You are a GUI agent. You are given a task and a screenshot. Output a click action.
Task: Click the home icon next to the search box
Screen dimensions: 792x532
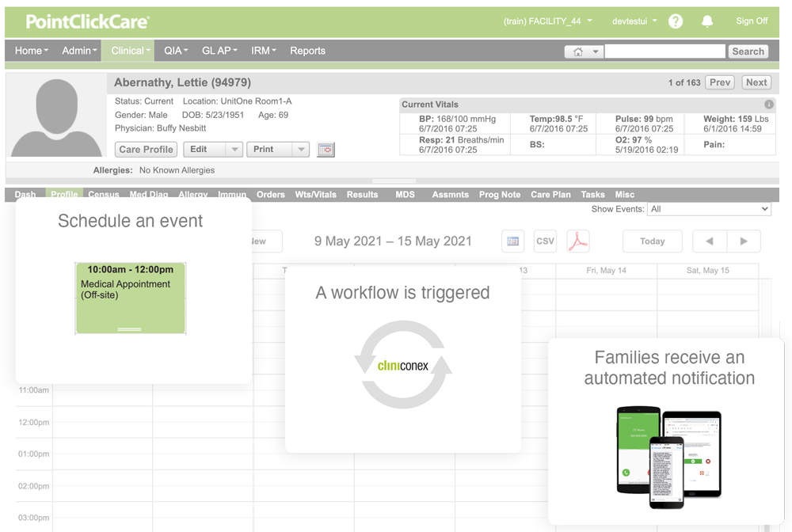(x=578, y=51)
